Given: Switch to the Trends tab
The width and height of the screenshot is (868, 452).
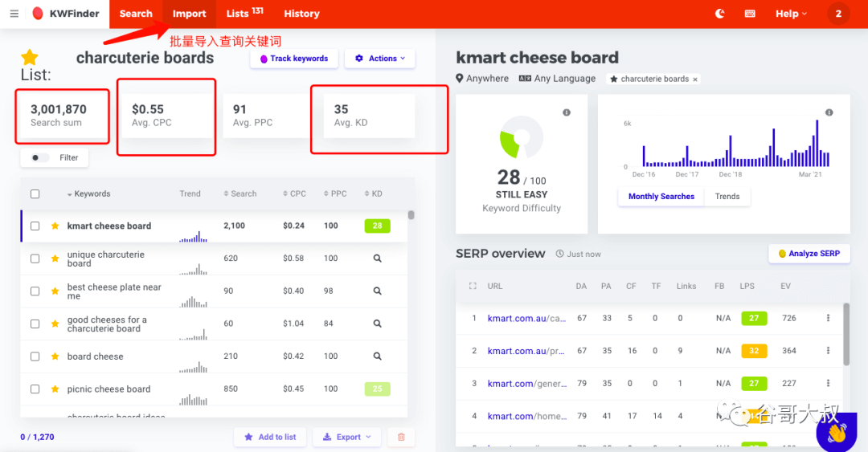Looking at the screenshot, I should [x=727, y=197].
